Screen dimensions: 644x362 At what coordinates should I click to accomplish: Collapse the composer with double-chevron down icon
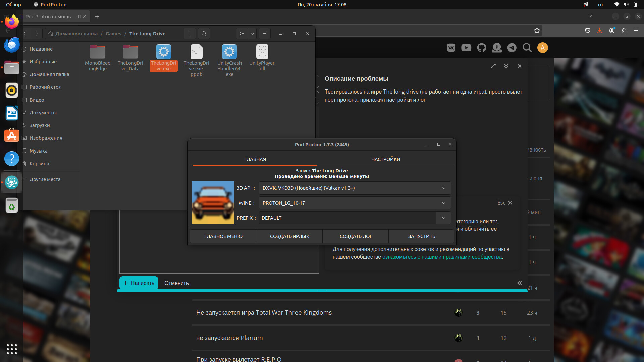[506, 66]
